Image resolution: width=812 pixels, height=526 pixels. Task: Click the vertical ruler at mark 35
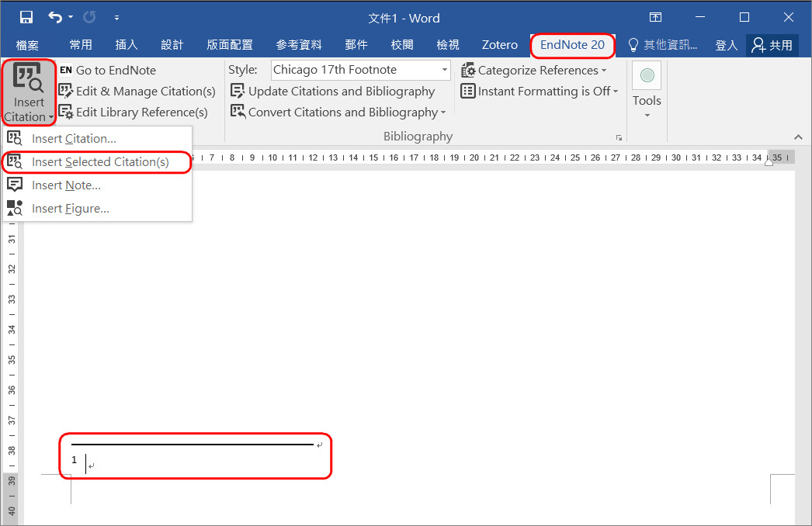(12, 360)
